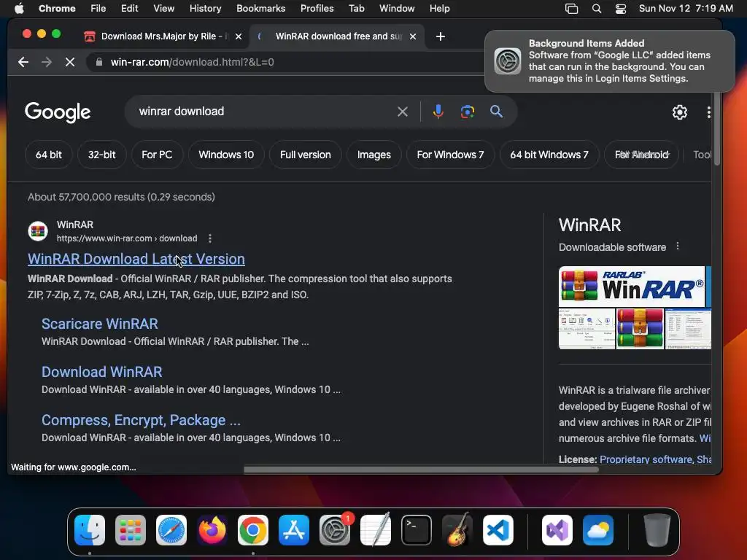Open Spotlight search in menu bar

pos(597,8)
